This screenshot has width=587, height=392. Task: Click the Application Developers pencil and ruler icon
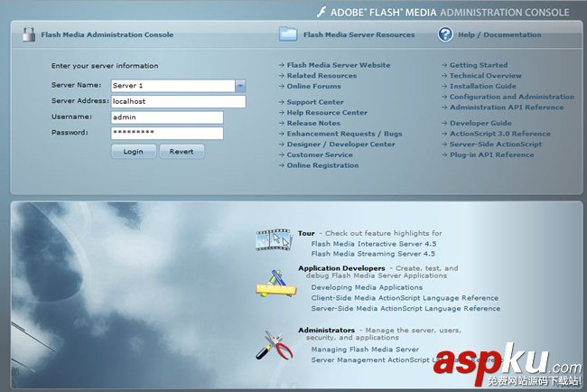point(276,284)
